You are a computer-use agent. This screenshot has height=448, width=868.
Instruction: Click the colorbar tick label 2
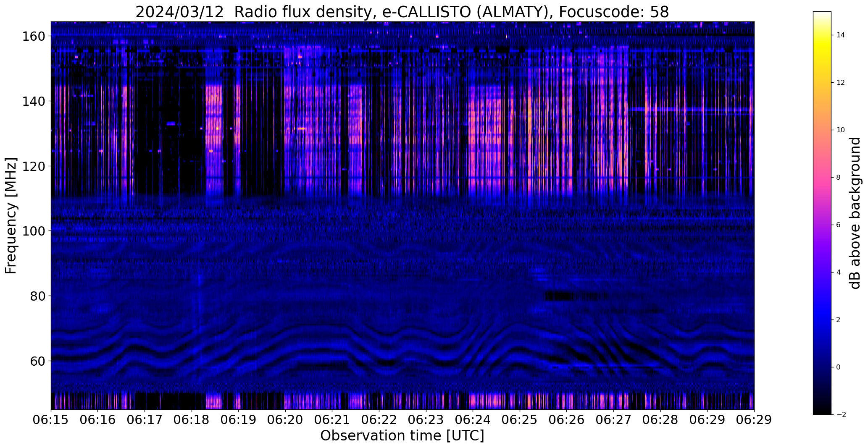tap(838, 320)
